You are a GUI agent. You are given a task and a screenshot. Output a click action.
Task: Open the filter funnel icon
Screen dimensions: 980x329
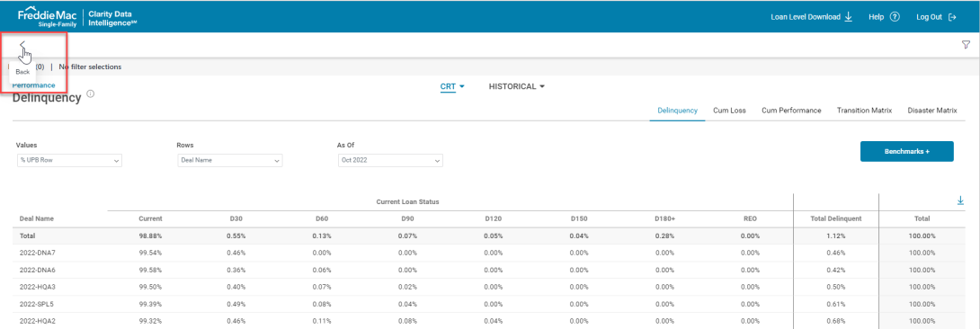(966, 45)
